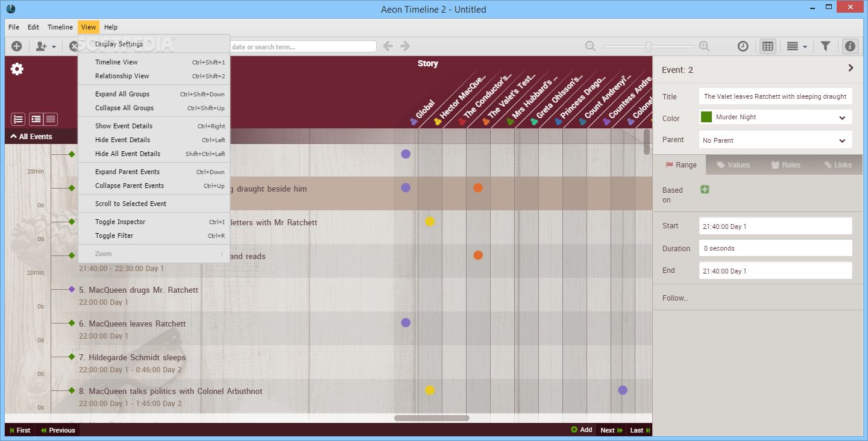868x441 pixels.
Task: Click the add new event plus icon
Action: [17, 46]
